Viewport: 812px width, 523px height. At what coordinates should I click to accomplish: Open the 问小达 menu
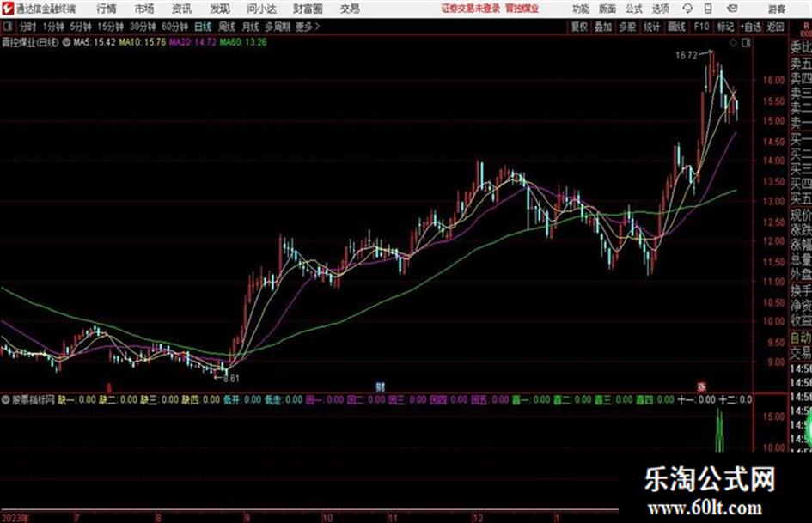pyautogui.click(x=261, y=9)
